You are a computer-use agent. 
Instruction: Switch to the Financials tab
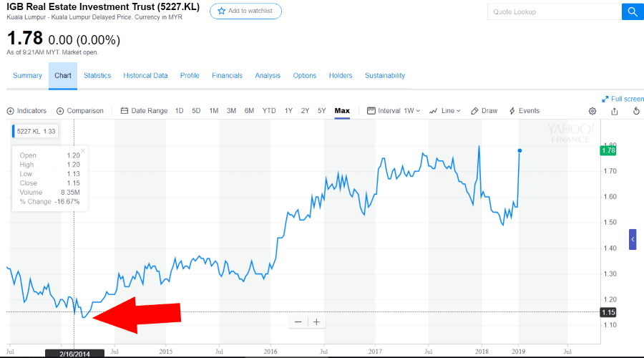pos(227,76)
